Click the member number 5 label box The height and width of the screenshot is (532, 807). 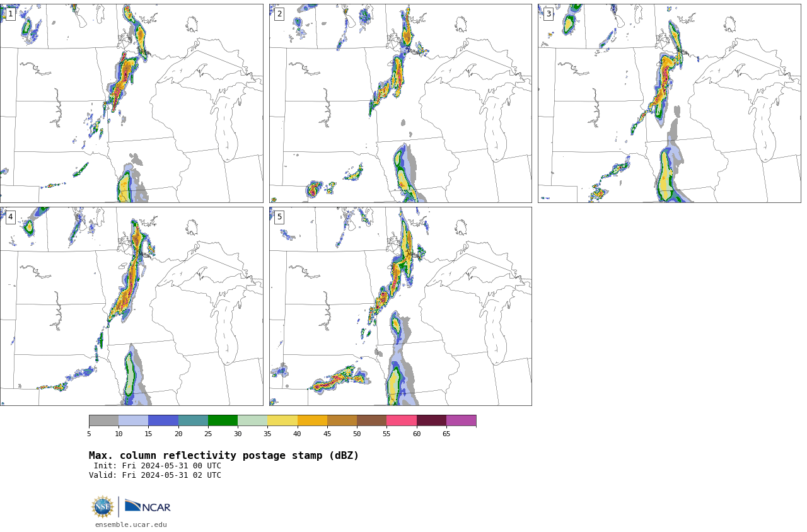(279, 217)
